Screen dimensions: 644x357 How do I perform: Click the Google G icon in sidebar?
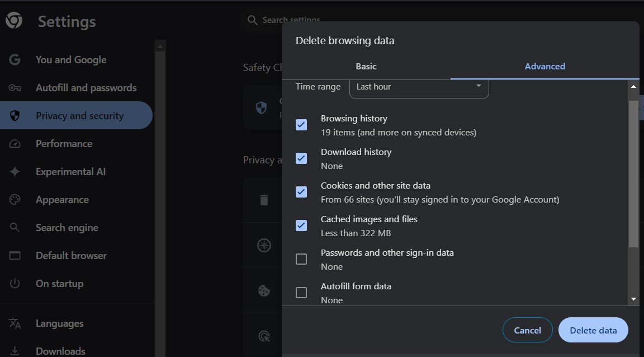pyautogui.click(x=15, y=60)
